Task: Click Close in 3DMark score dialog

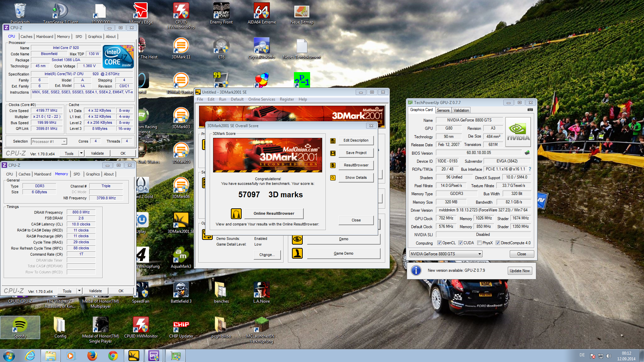Action: [356, 220]
